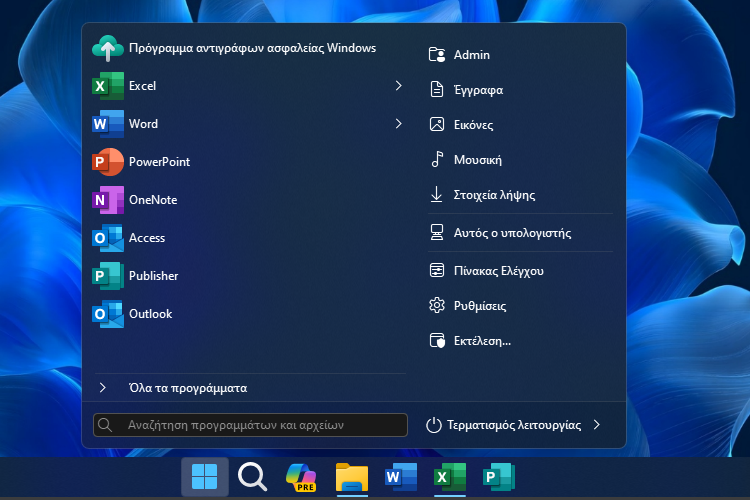Click the Αναζήτηση προγραμμάτων και αρχείων search box
The height and width of the screenshot is (500, 750).
250,425
